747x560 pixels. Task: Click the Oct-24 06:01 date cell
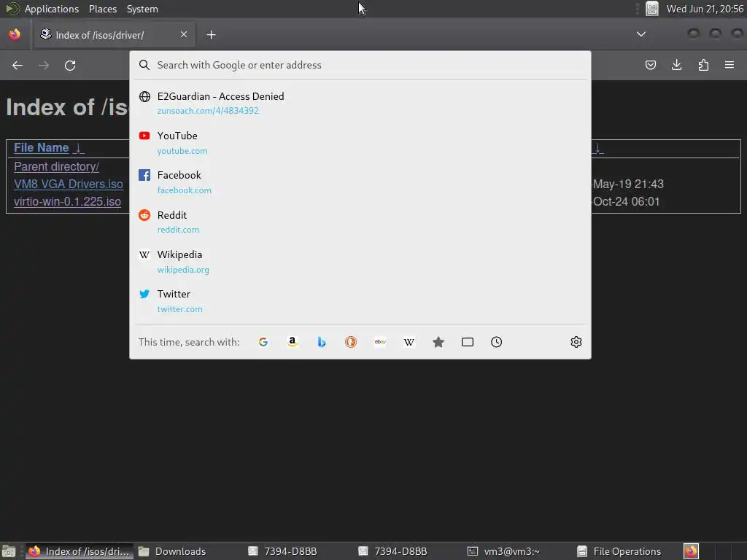626,201
